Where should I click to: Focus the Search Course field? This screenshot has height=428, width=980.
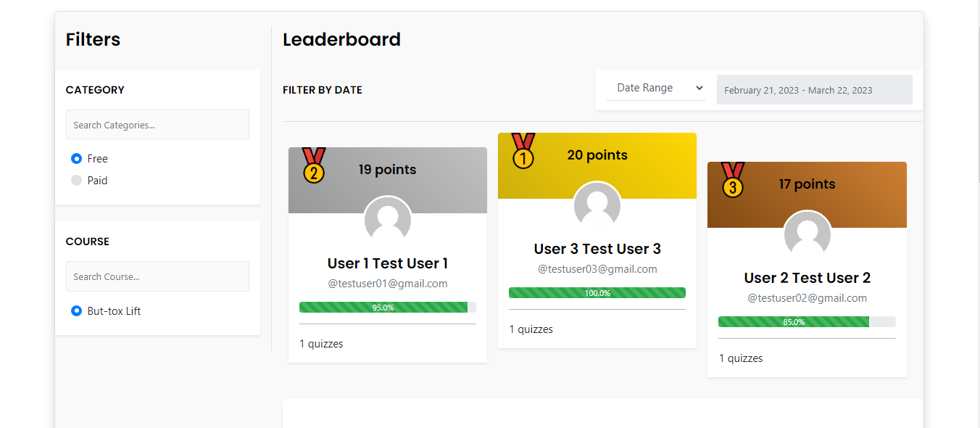157,276
